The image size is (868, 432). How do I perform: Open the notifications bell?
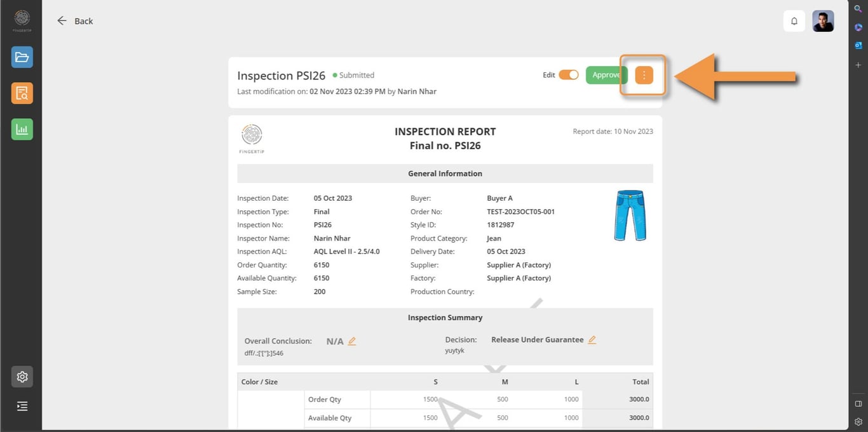pyautogui.click(x=794, y=21)
